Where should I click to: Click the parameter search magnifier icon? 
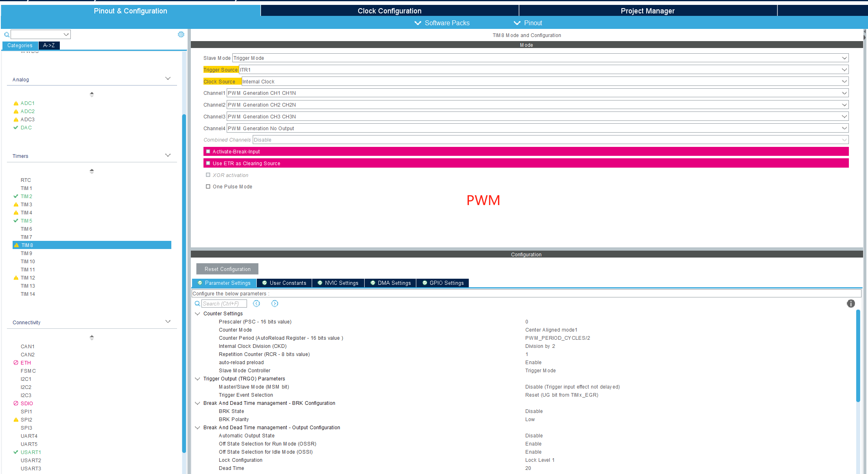[197, 304]
